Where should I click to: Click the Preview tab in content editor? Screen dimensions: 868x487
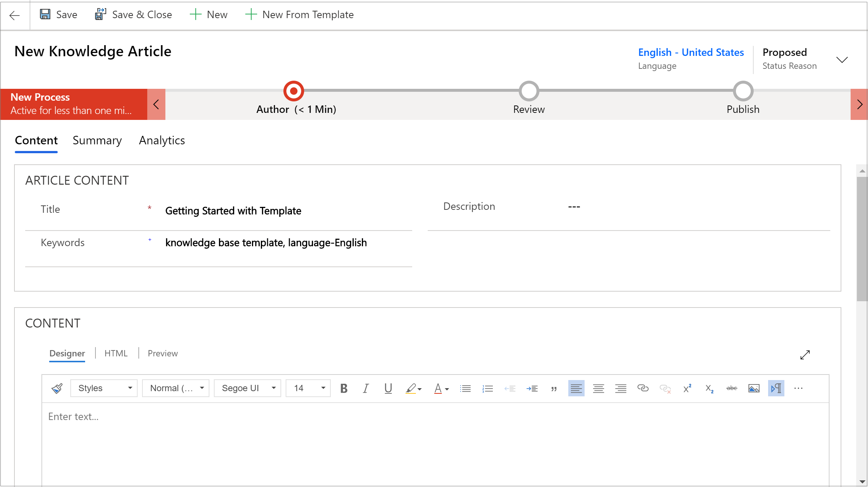pyautogui.click(x=162, y=353)
